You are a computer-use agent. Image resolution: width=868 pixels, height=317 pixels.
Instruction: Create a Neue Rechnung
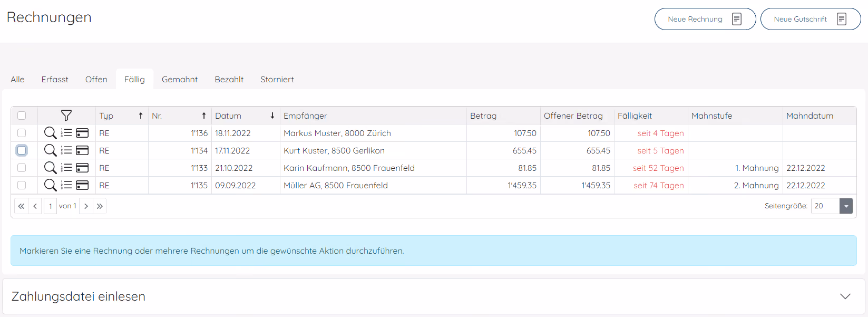705,19
